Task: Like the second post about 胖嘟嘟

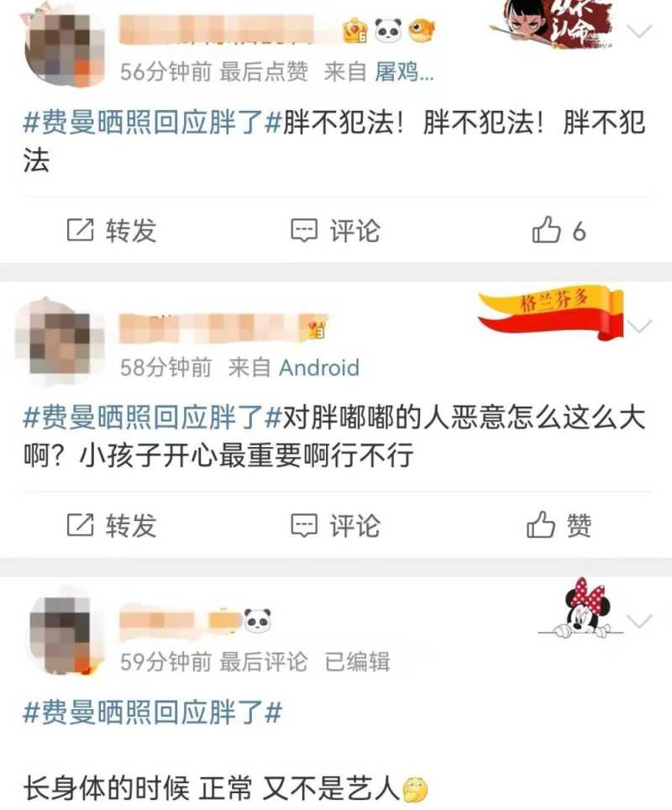Action: click(x=559, y=525)
